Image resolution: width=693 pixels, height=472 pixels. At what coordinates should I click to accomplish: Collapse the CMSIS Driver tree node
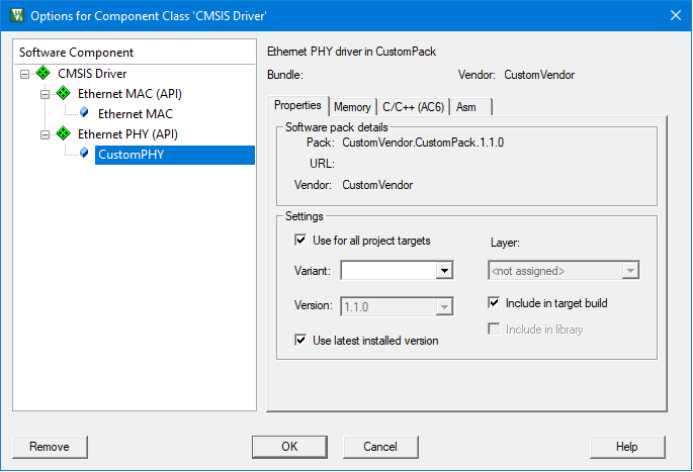pyautogui.click(x=24, y=73)
